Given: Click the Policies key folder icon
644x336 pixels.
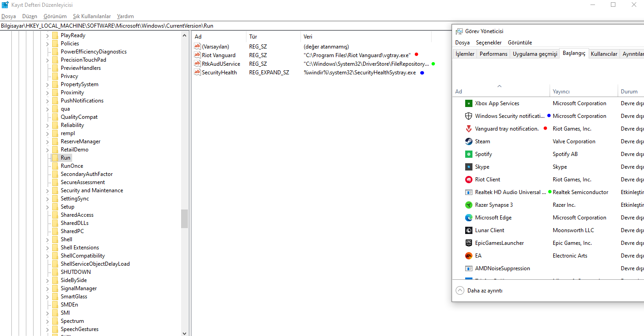Looking at the screenshot, I should (x=55, y=44).
